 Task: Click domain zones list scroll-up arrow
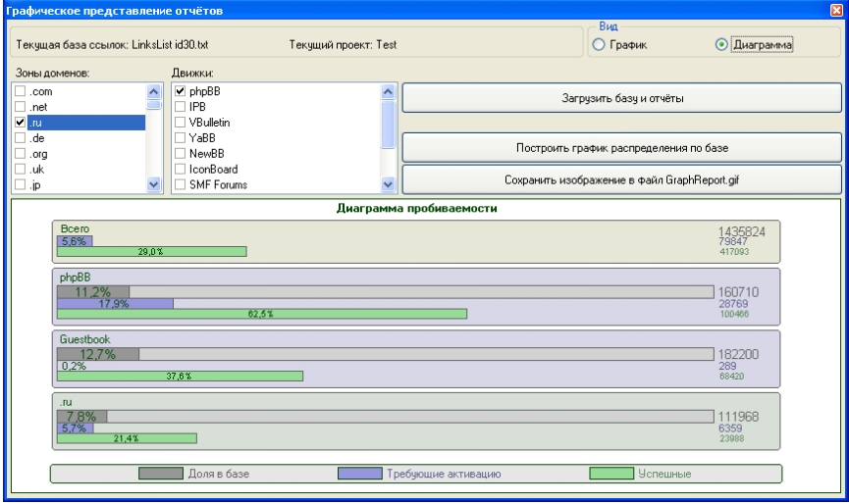click(154, 91)
